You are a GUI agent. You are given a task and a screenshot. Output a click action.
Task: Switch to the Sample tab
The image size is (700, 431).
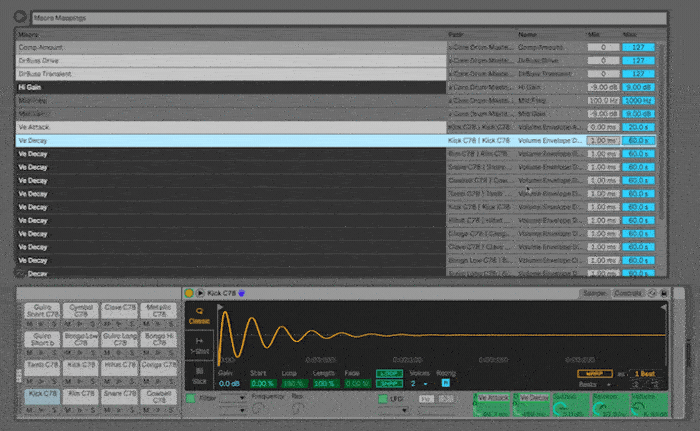(x=594, y=293)
